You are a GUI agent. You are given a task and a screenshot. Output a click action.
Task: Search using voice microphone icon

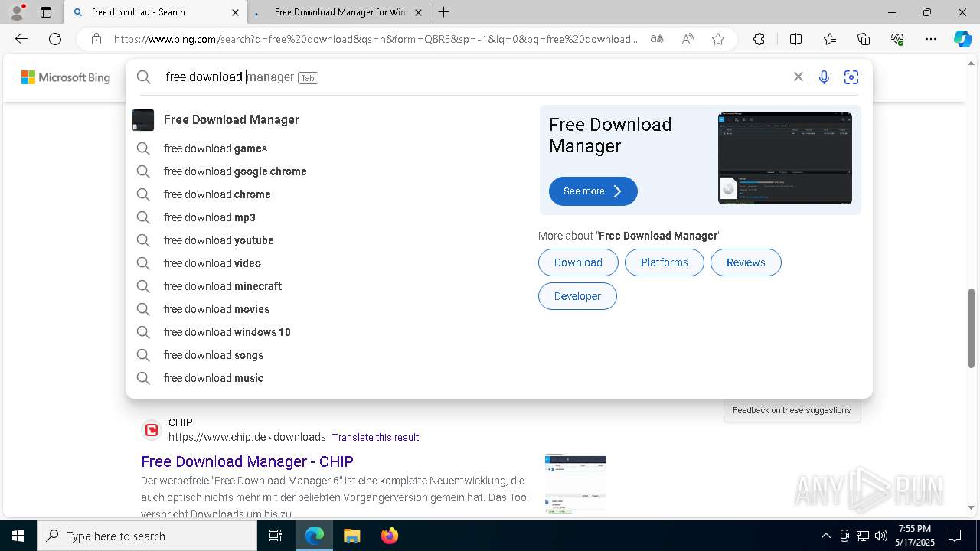[824, 77]
